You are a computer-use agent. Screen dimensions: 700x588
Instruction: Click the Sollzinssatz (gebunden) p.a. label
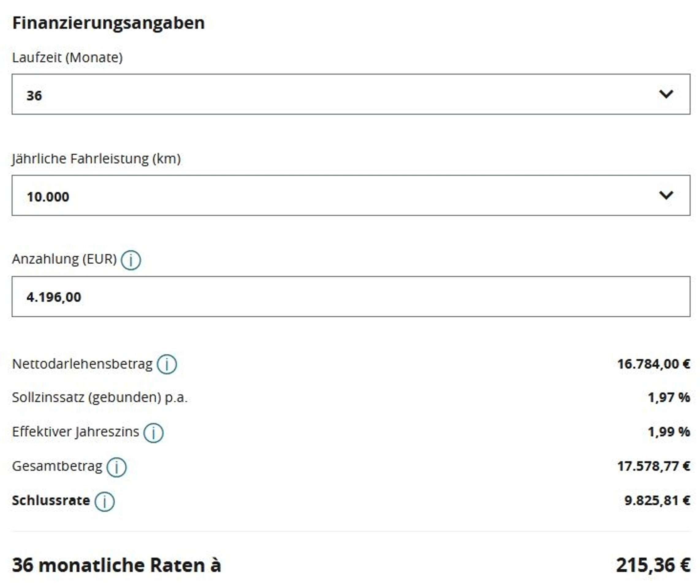coord(100,398)
